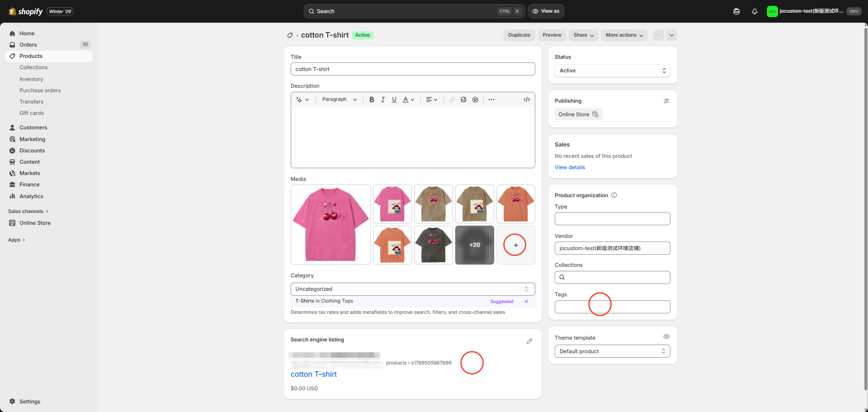Click the underline formatting icon
The image size is (868, 412).
pyautogui.click(x=394, y=99)
